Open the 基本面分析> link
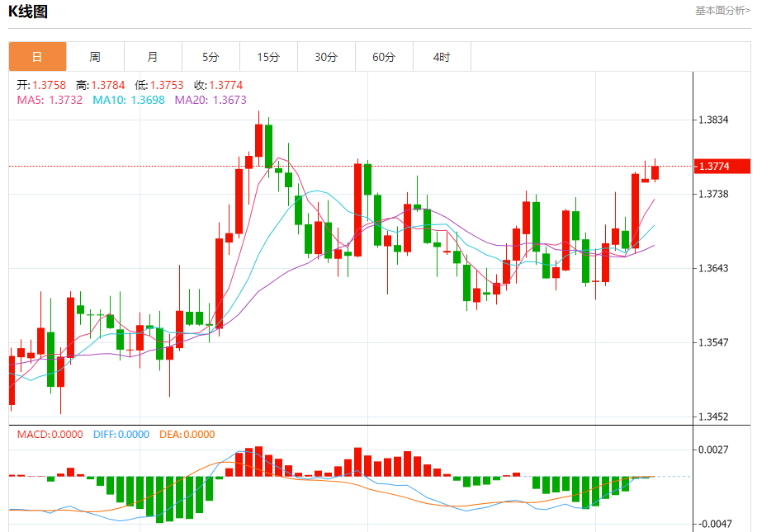The width and height of the screenshot is (757, 532). point(722,11)
